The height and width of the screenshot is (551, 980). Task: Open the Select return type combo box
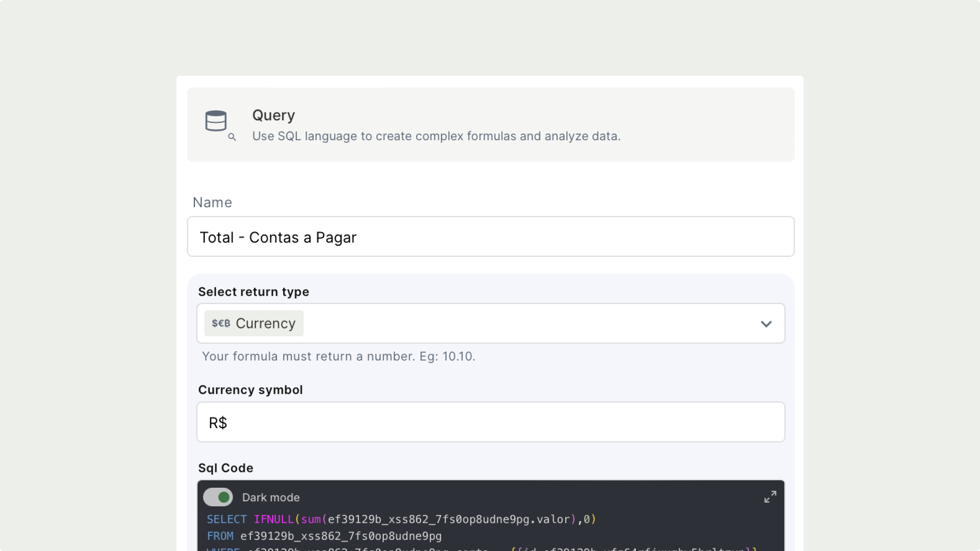(491, 323)
